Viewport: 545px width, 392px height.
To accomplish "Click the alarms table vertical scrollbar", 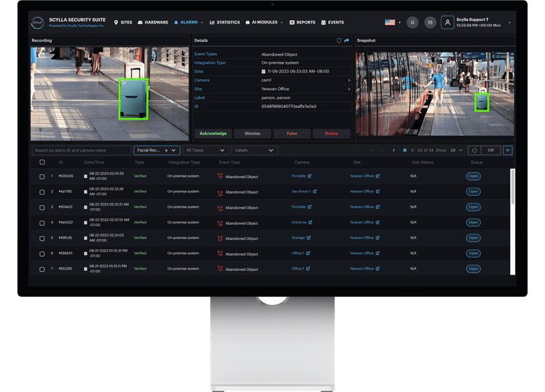I will (x=513, y=187).
